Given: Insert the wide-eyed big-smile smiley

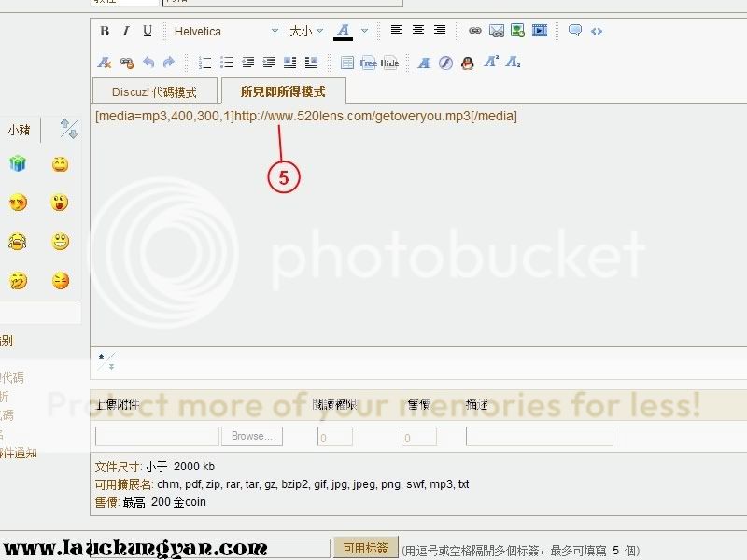Looking at the screenshot, I should pyautogui.click(x=60, y=242).
